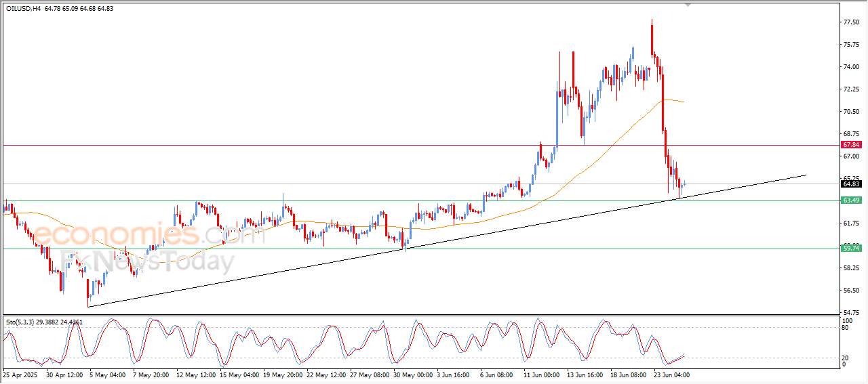
Task: Click the 75.75 price axis label
Action: [x=852, y=45]
